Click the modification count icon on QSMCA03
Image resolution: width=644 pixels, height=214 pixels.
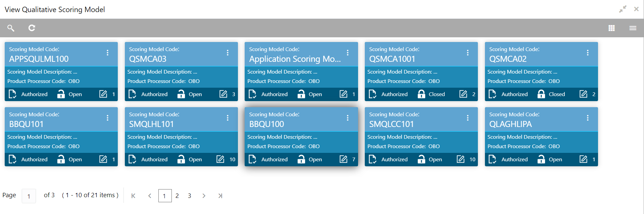224,94
